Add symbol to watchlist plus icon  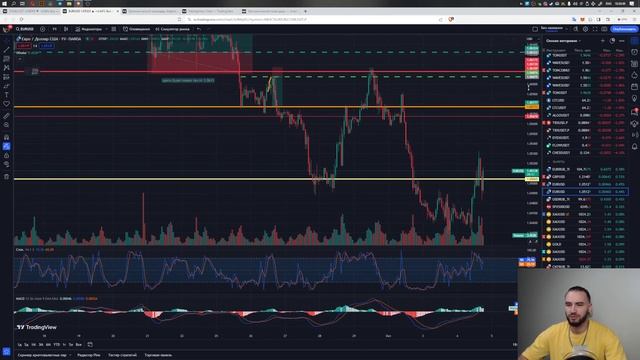602,41
